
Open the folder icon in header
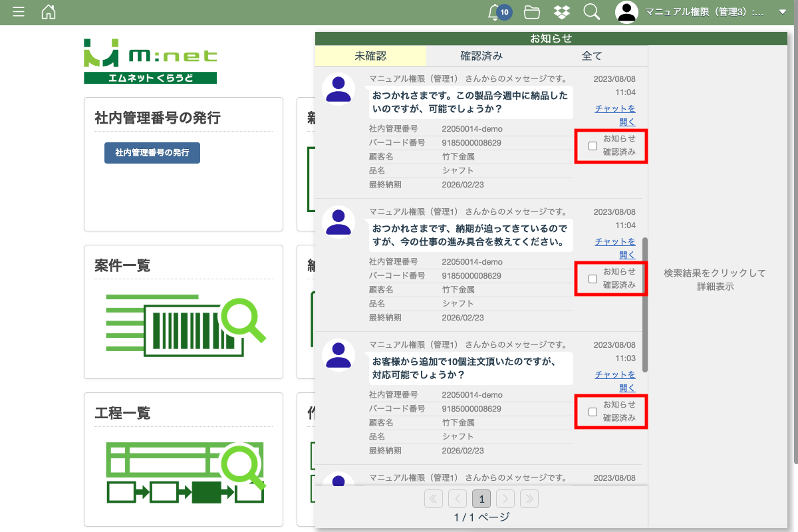[531, 12]
